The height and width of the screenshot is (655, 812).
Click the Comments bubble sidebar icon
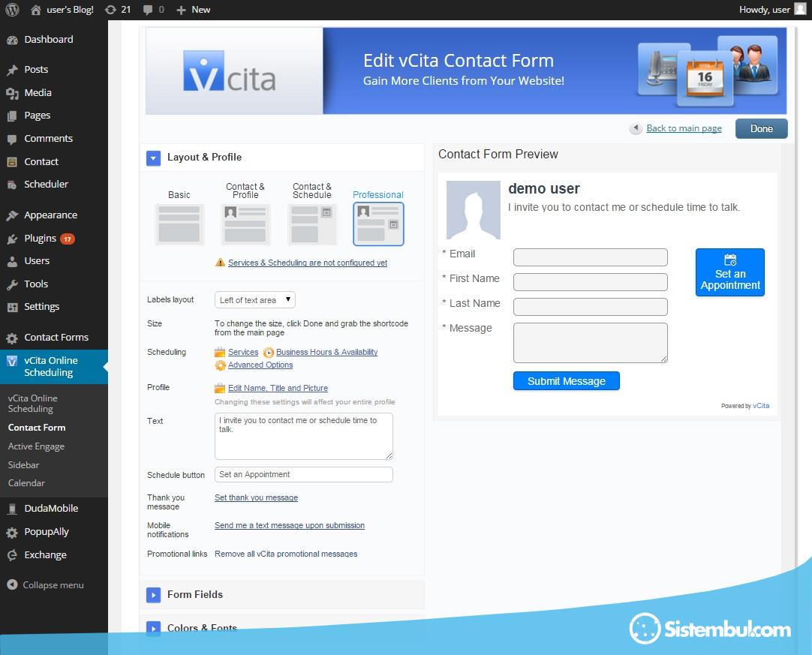pyautogui.click(x=13, y=139)
